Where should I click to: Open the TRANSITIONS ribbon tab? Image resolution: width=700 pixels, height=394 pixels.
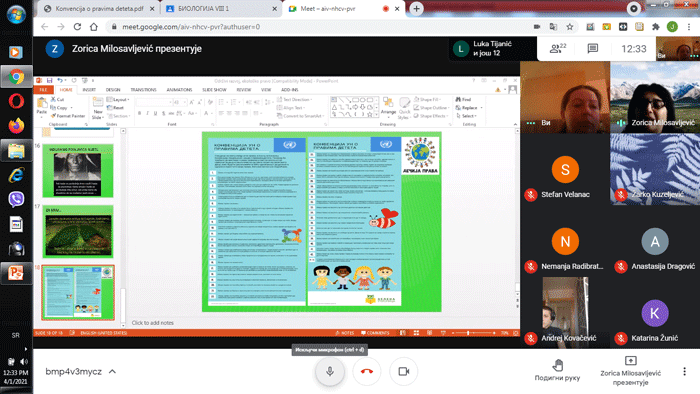[143, 90]
